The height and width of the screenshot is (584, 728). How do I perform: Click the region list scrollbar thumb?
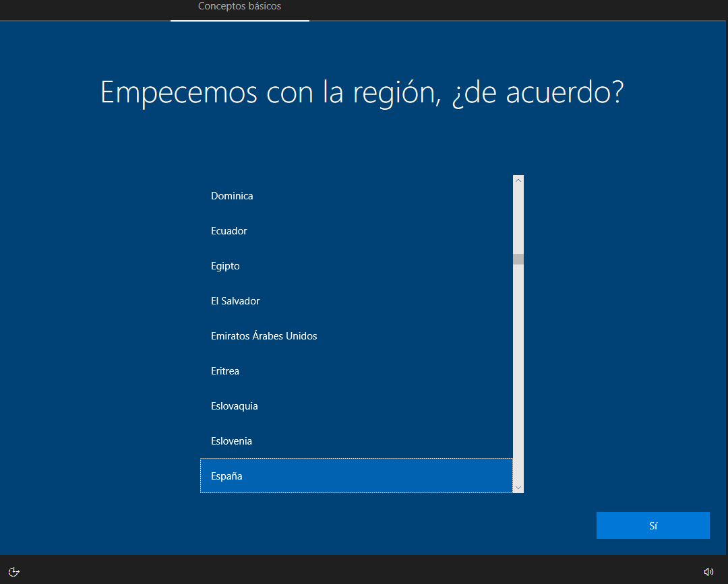pyautogui.click(x=518, y=259)
